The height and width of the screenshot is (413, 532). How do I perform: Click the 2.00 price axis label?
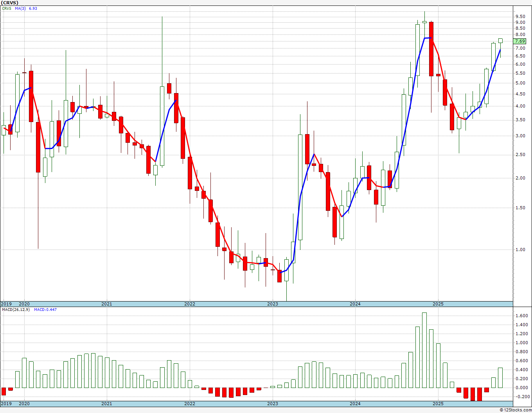point(520,178)
